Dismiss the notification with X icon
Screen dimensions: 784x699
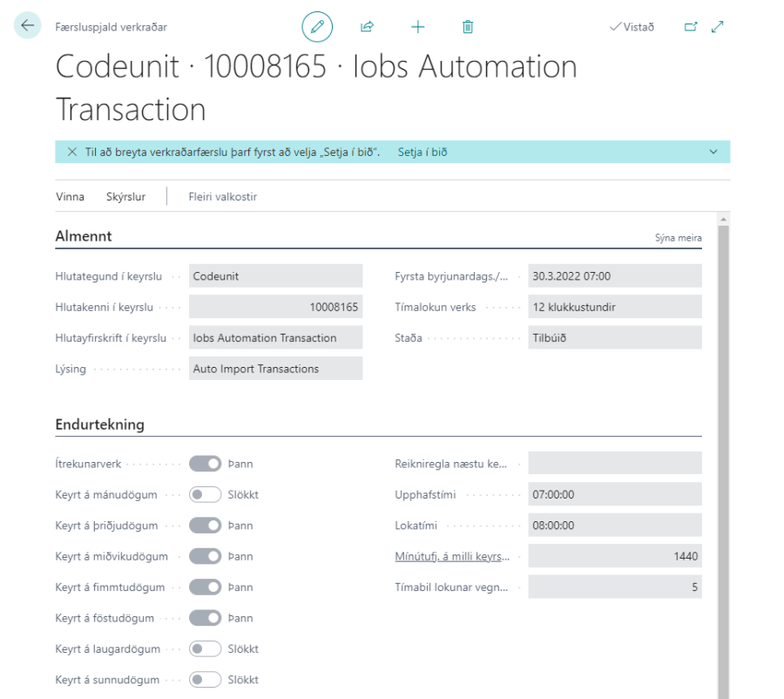[72, 153]
